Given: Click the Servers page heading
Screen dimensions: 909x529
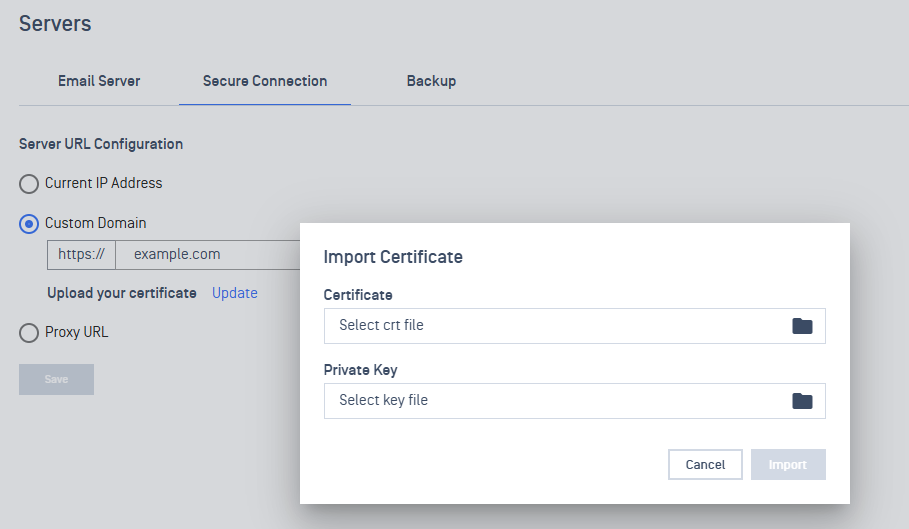Looking at the screenshot, I should click(55, 24).
